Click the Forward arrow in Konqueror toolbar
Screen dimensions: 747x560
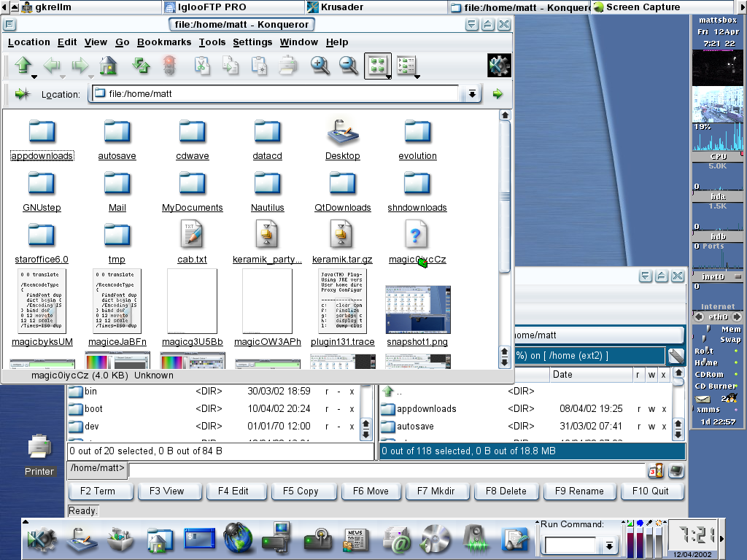[x=80, y=65]
